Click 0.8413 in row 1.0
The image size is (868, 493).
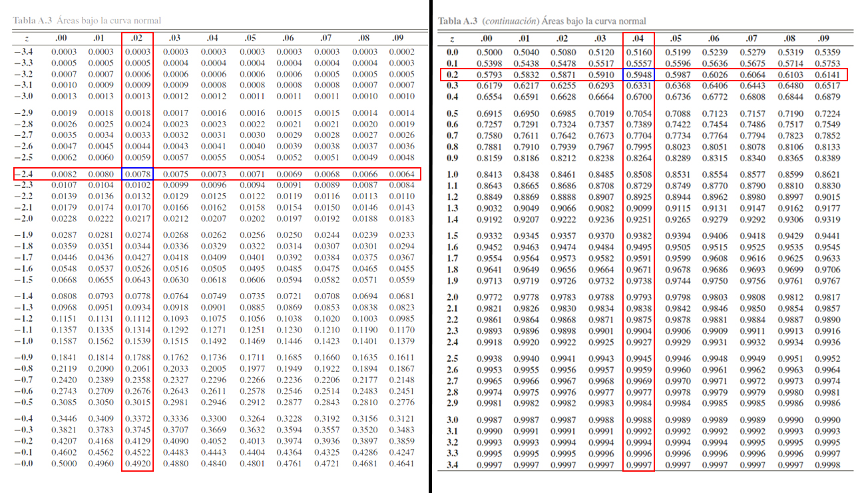pos(489,175)
